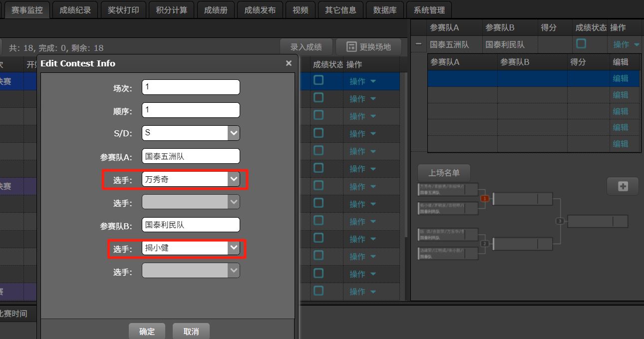The width and height of the screenshot is (644, 339).
Task: Switch to the 成绩纪录 tab
Action: point(75,10)
